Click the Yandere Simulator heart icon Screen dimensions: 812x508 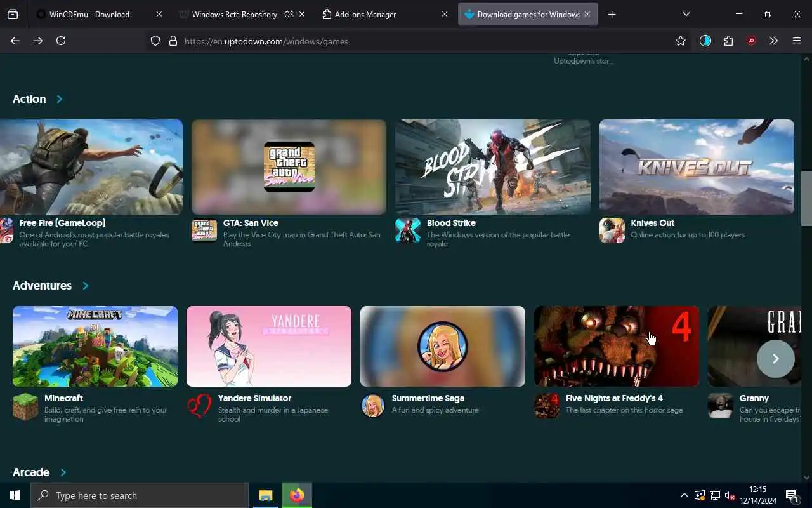[199, 406]
